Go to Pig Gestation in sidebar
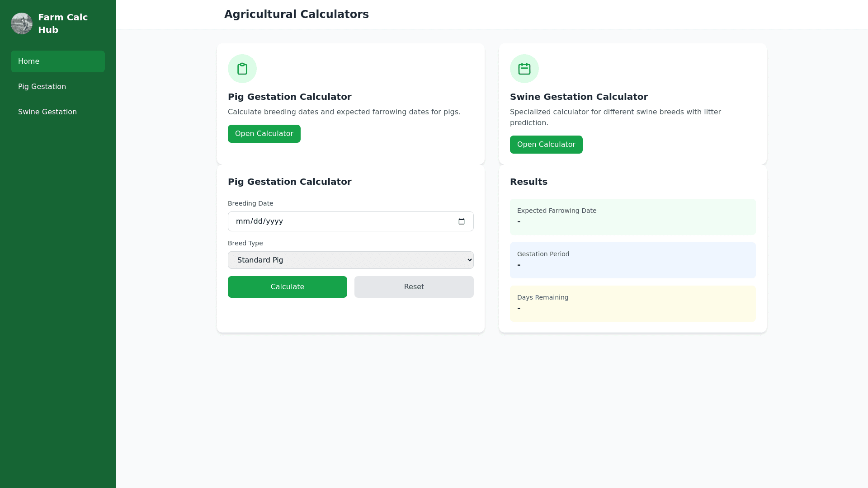The image size is (868, 488). click(42, 87)
